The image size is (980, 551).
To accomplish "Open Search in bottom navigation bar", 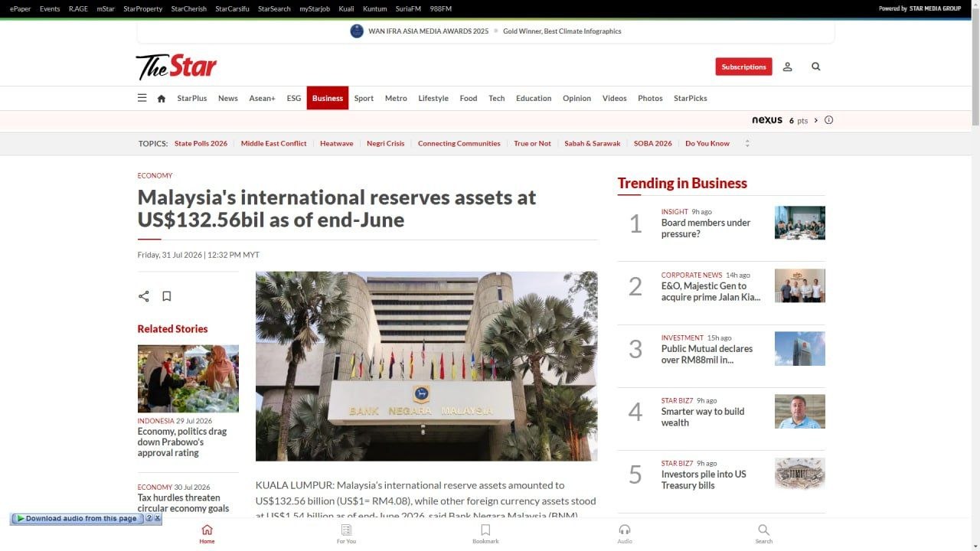I will [x=763, y=533].
